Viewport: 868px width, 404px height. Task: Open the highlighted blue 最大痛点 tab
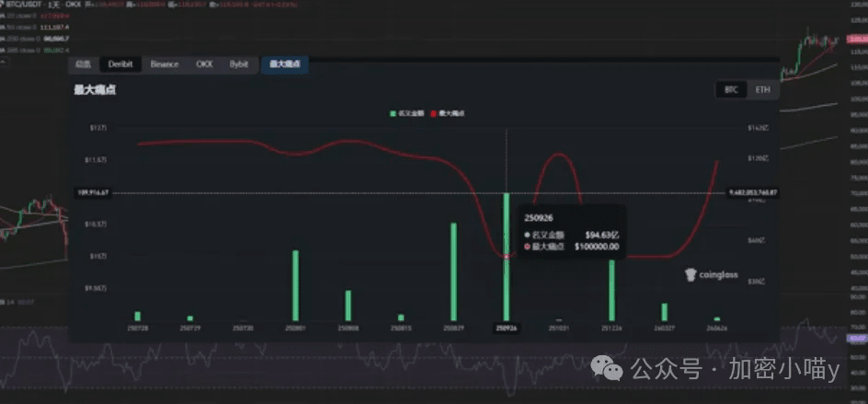point(284,64)
